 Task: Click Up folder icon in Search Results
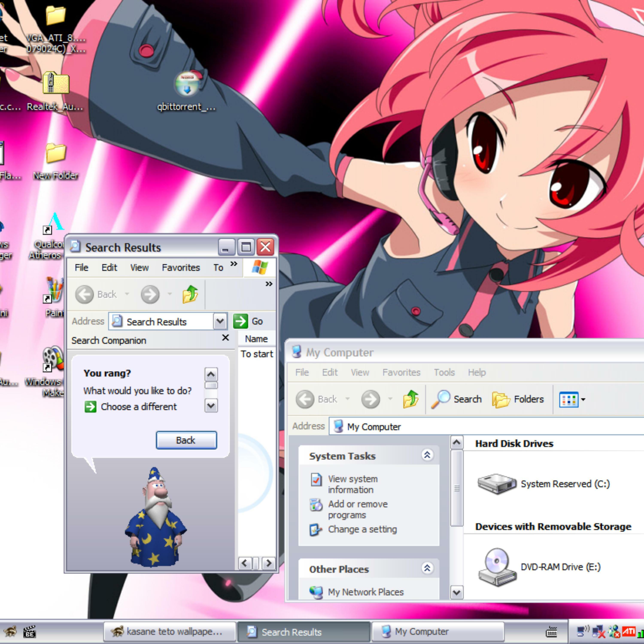coord(190,294)
